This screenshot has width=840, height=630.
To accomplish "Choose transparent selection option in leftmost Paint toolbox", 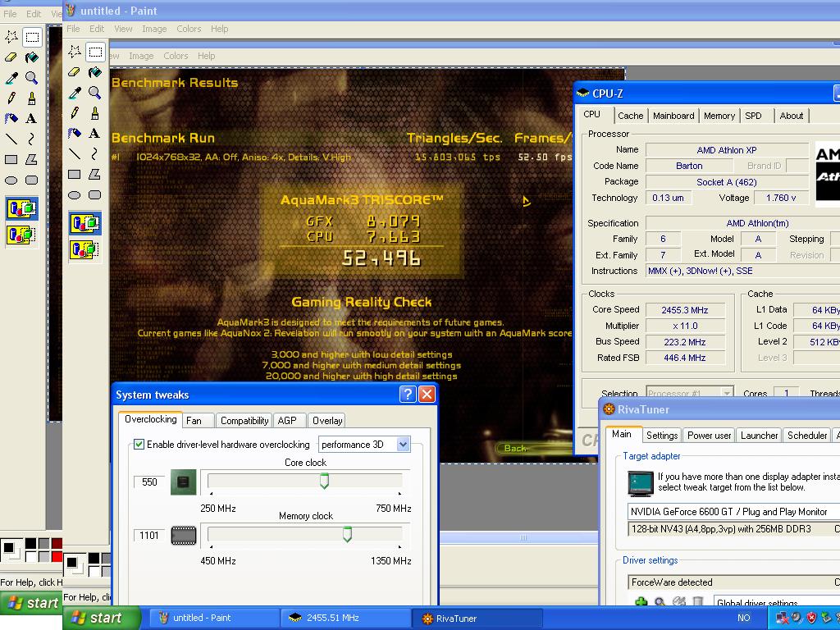I will [x=22, y=235].
